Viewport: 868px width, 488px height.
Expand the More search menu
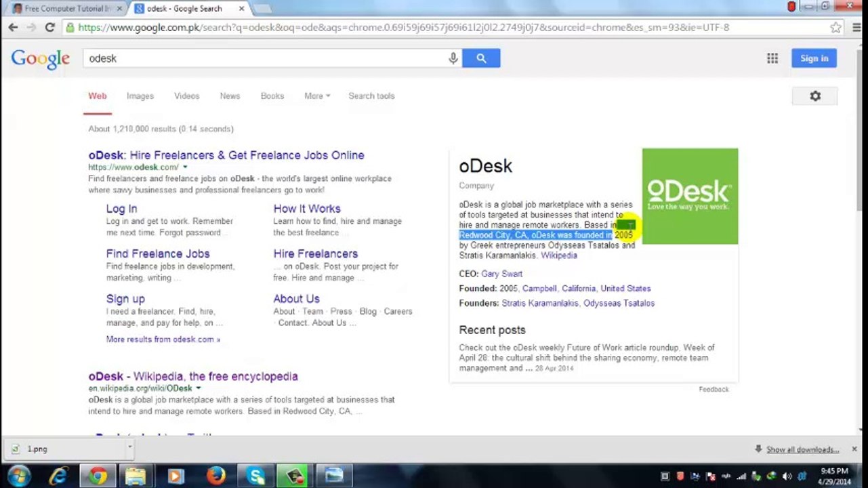[x=317, y=96]
